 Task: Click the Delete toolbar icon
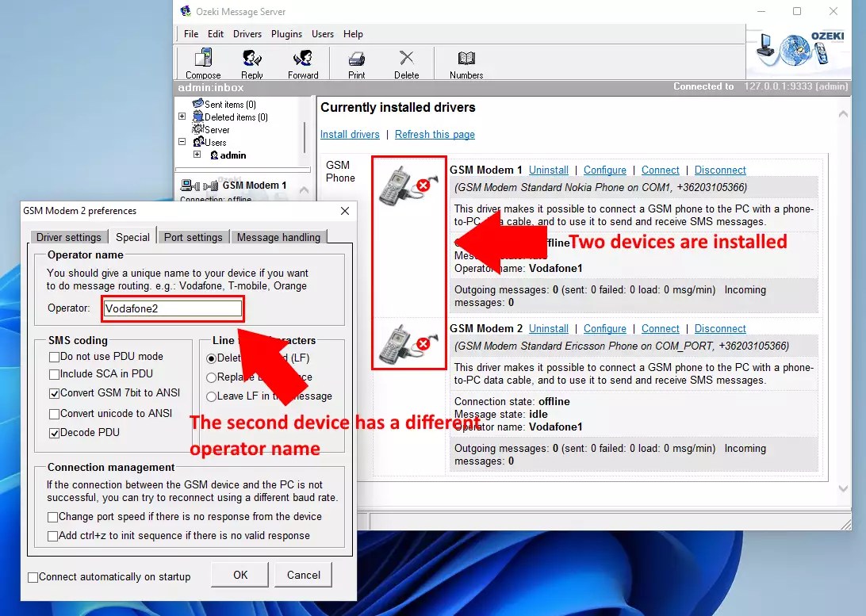(x=407, y=57)
